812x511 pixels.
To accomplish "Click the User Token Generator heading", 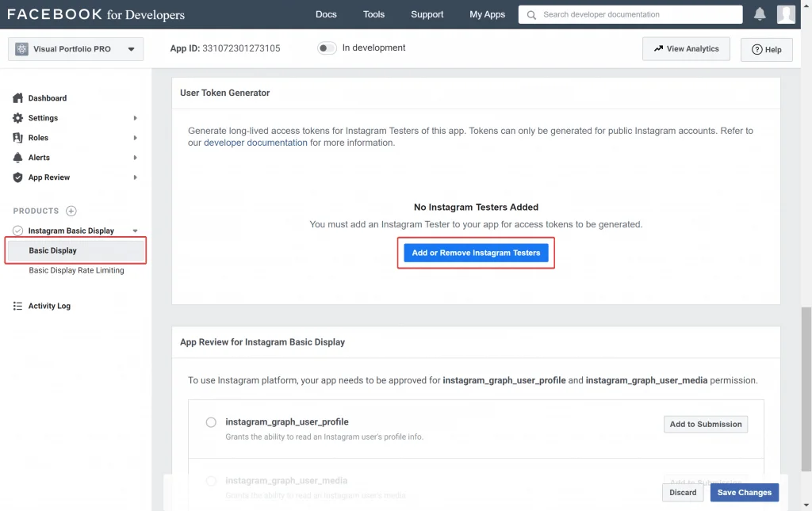I will (x=224, y=93).
